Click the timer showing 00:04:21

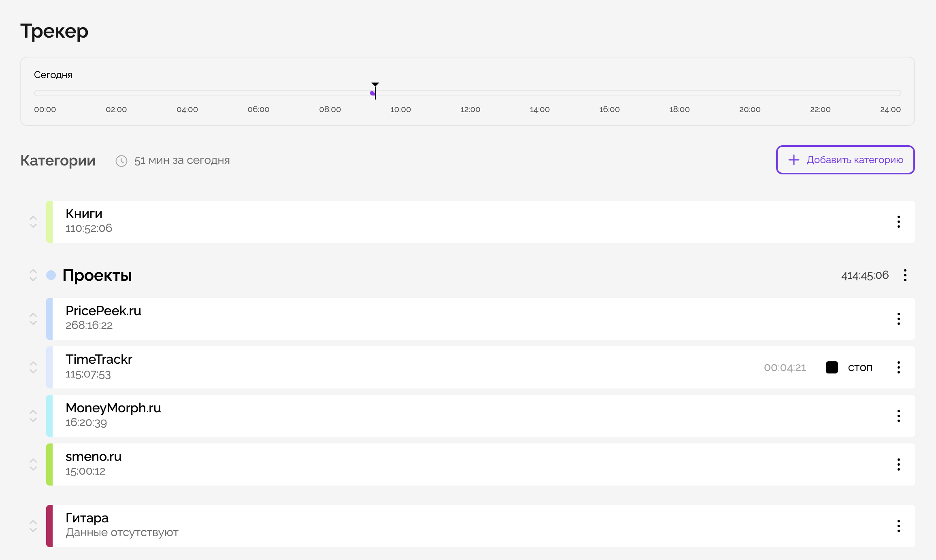[785, 367]
